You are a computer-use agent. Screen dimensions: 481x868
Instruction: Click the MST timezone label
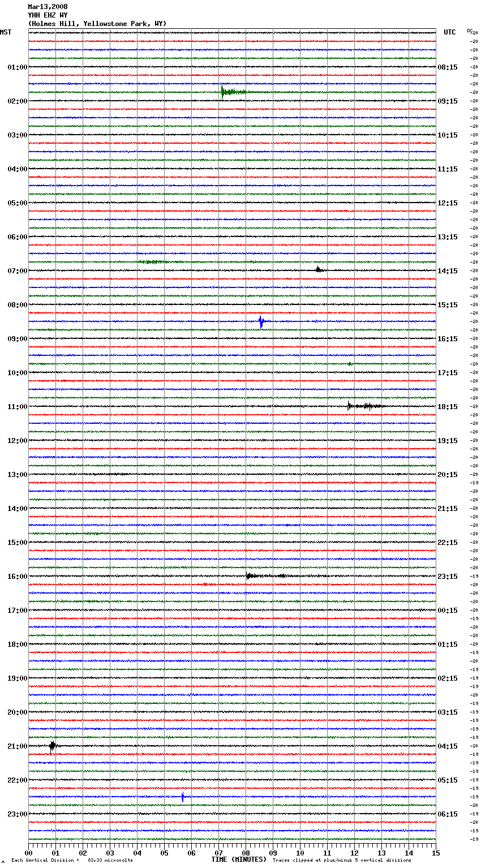6,32
